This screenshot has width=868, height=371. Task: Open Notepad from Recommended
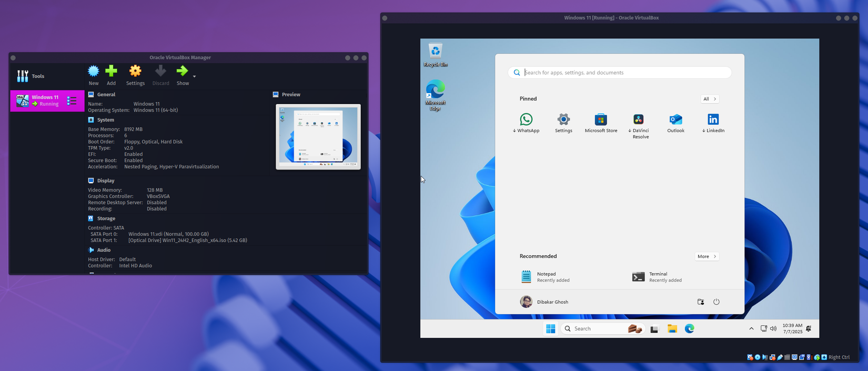coord(545,277)
